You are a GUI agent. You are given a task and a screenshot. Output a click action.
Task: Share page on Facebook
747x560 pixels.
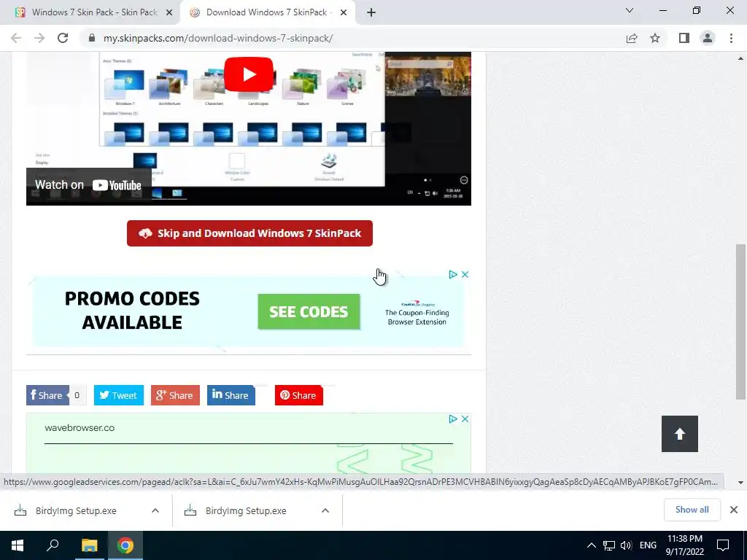(x=47, y=395)
